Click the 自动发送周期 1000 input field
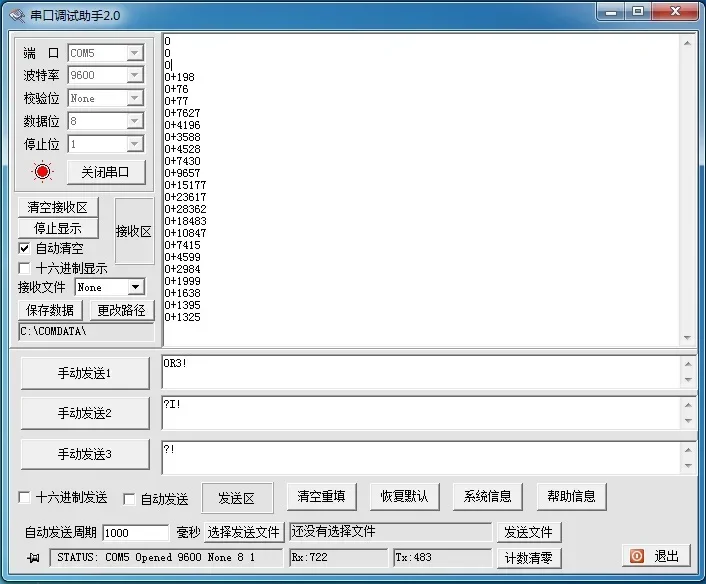This screenshot has height=584, width=706. [x=136, y=533]
